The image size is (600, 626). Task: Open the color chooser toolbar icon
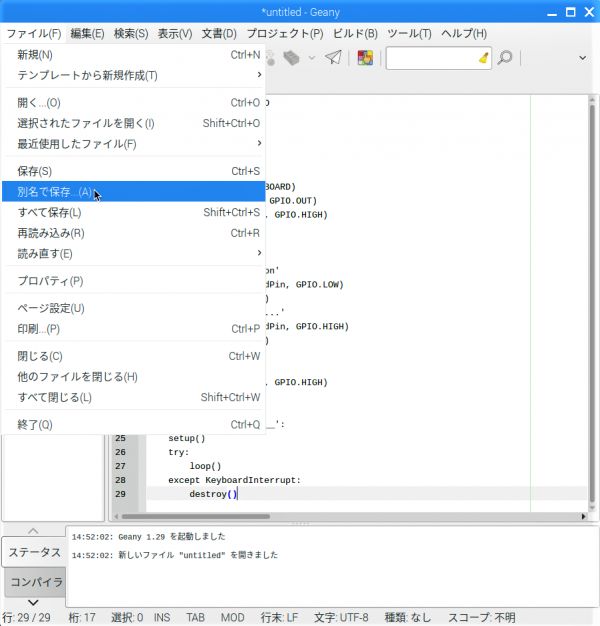point(366,57)
